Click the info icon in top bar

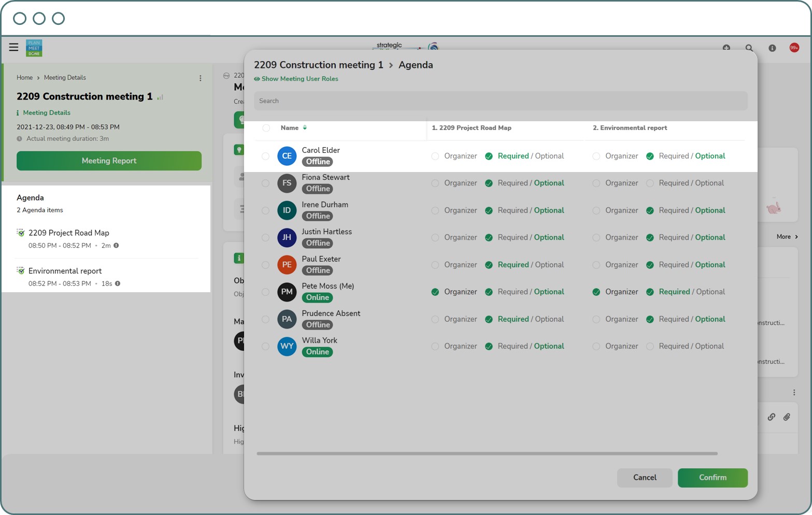pyautogui.click(x=772, y=48)
